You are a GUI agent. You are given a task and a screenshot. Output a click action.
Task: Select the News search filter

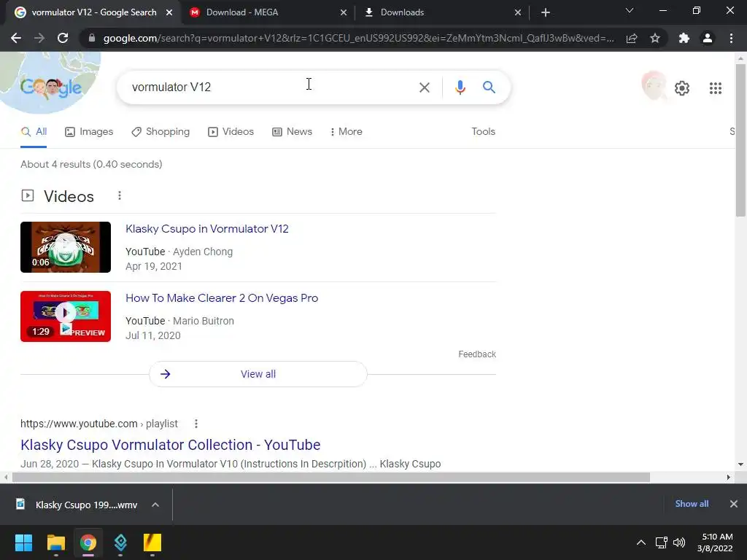pyautogui.click(x=292, y=132)
